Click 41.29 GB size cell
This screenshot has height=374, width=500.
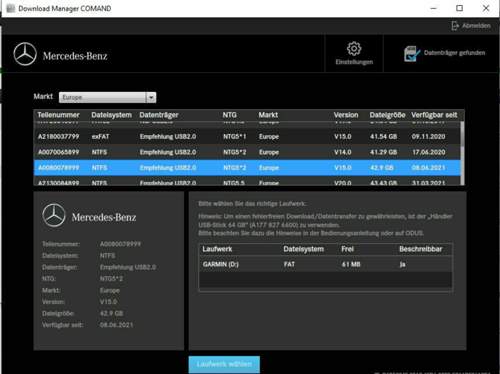tap(383, 152)
